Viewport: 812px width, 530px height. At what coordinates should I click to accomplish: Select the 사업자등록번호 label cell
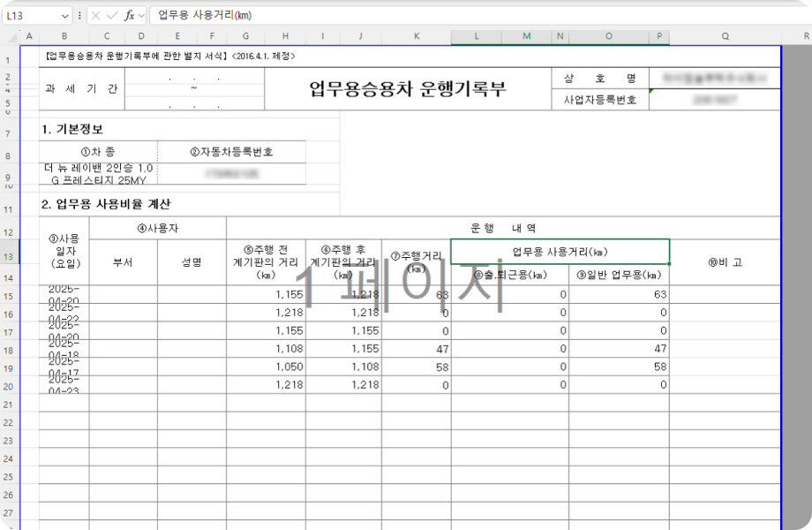(599, 100)
